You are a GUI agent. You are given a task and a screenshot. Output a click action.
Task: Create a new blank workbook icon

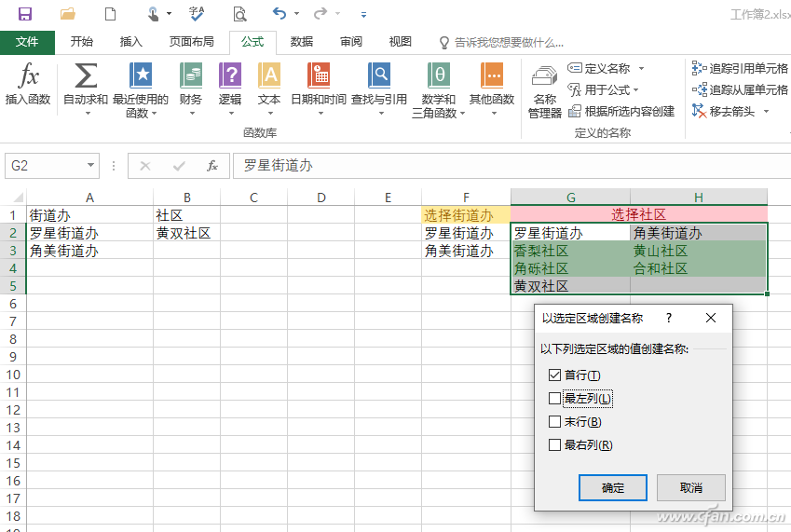coord(111,14)
